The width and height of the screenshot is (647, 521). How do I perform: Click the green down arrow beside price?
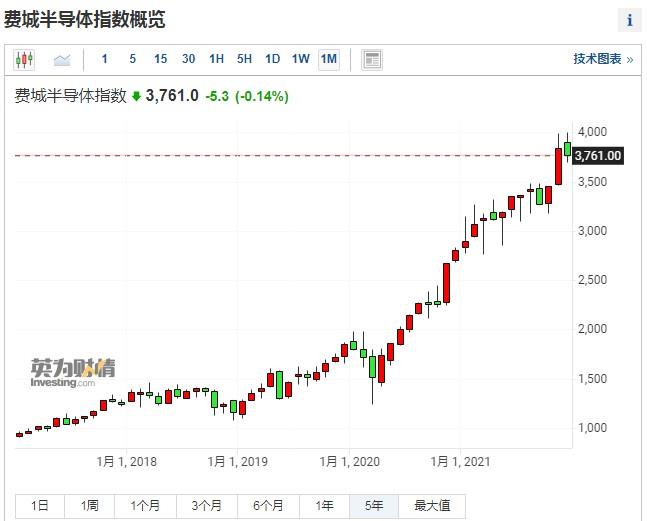click(136, 97)
